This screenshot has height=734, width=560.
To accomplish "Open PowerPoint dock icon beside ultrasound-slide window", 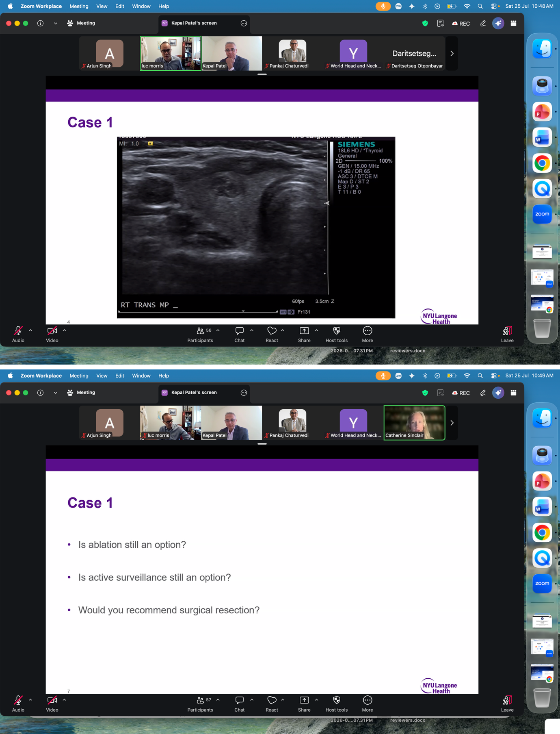I will pos(542,112).
